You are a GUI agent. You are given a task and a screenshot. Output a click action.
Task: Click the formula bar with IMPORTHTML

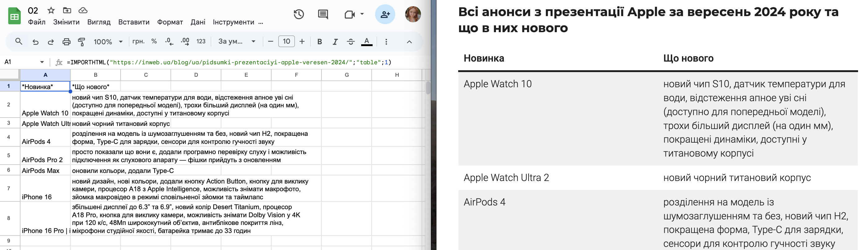[x=229, y=62]
